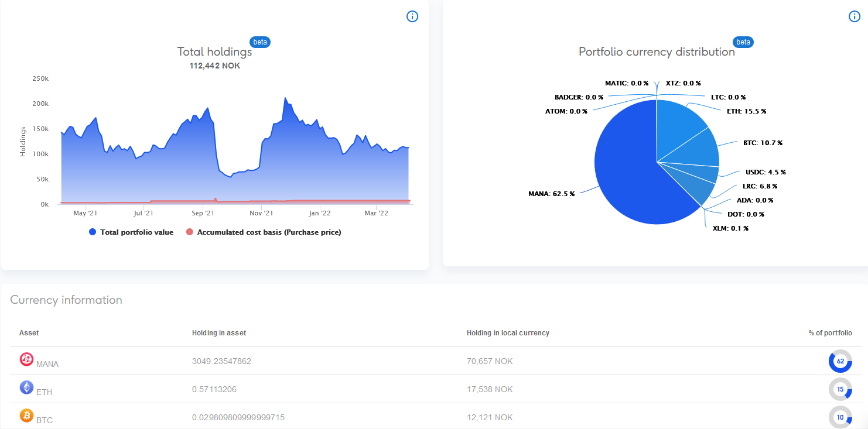Click the 'XLM: 0.1 %' pie label
Image resolution: width=868 pixels, height=429 pixels.
point(730,228)
